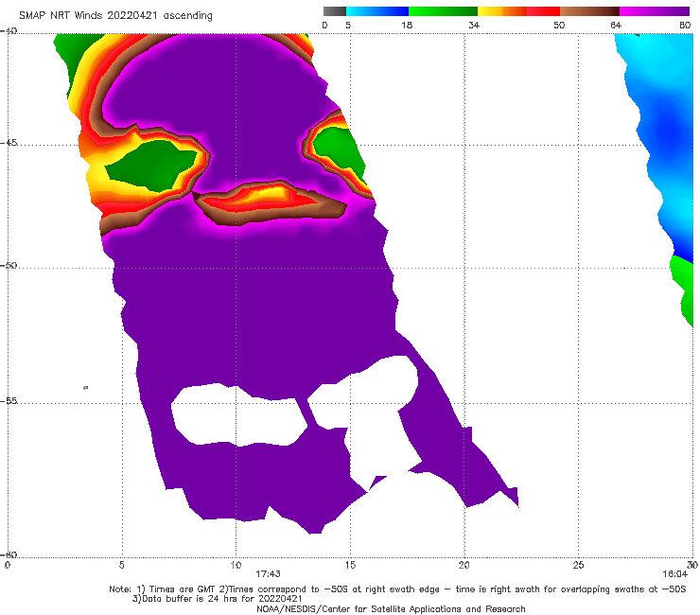Click the magenta-purple 64–80 color bar segment
700x615 pixels.
655,11
